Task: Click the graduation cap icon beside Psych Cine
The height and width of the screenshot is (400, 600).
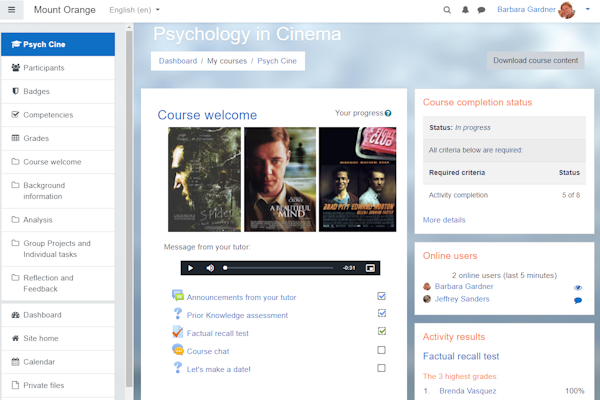Action: pyautogui.click(x=16, y=44)
